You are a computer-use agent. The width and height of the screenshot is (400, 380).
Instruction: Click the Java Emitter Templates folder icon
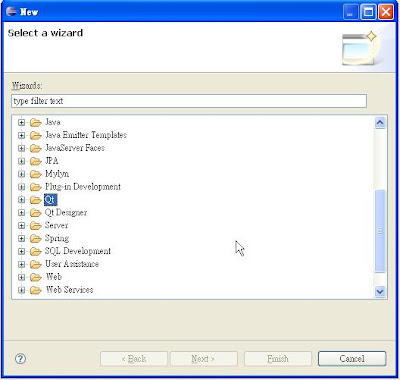click(35, 136)
